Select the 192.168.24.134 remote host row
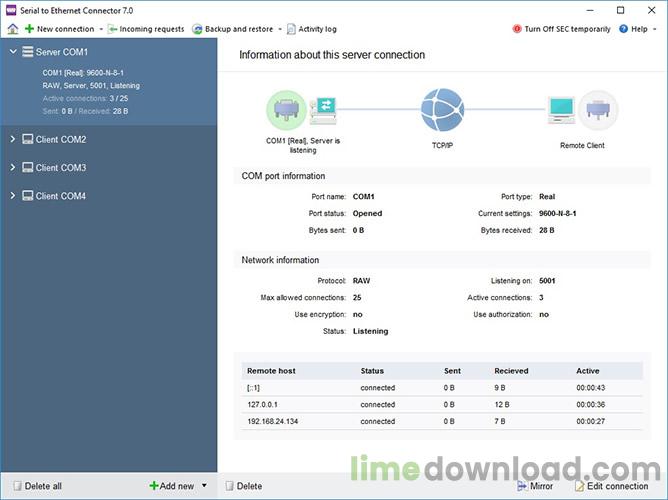Viewport: 668px width, 500px height. 442,421
